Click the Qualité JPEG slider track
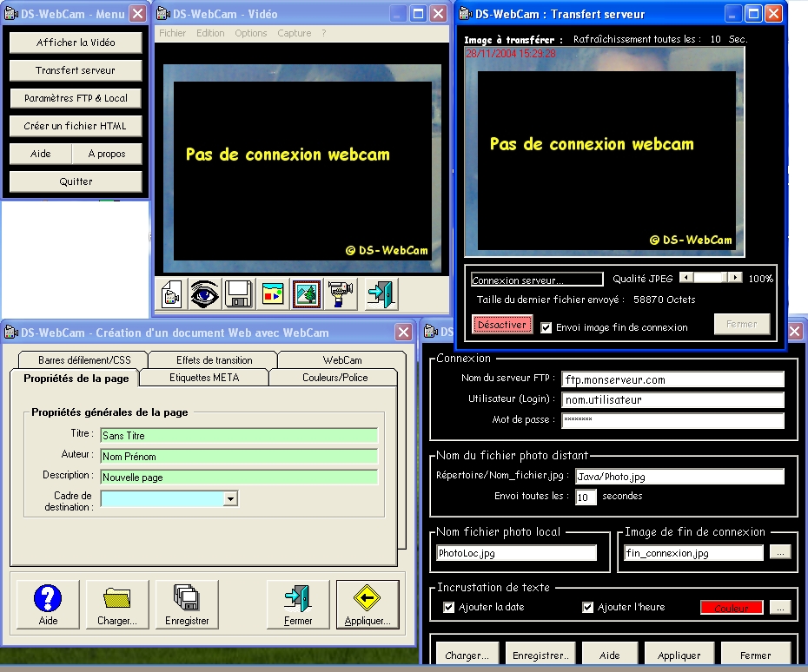Image resolution: width=808 pixels, height=672 pixels. click(711, 278)
